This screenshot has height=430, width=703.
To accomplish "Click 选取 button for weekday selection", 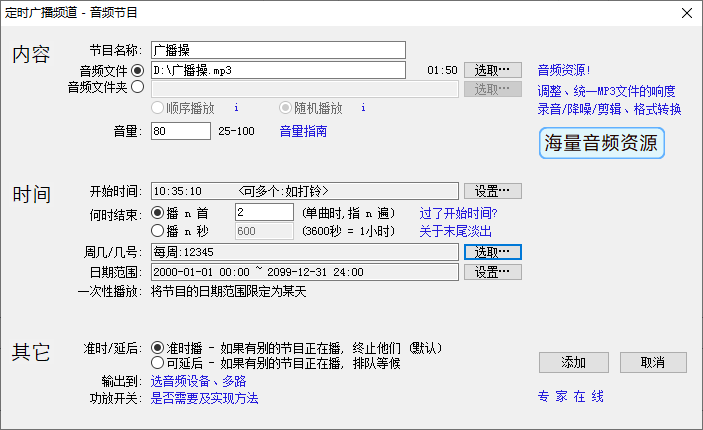I will tap(492, 251).
